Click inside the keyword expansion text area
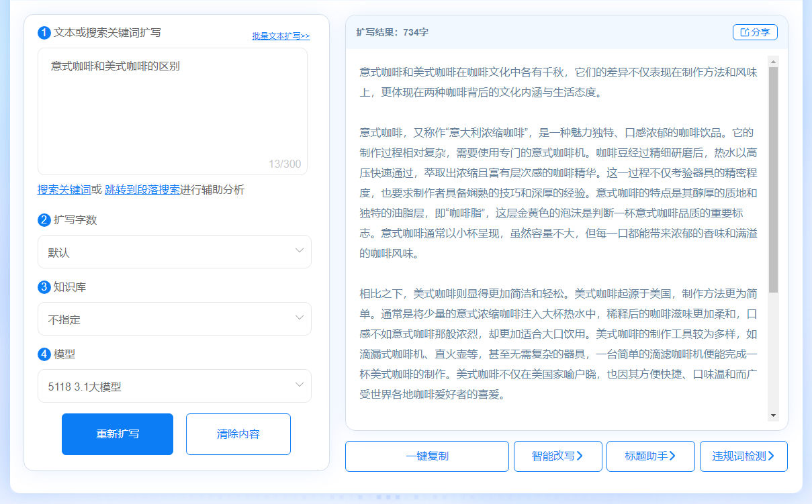Viewport: 812px width, 504px height. click(172, 111)
